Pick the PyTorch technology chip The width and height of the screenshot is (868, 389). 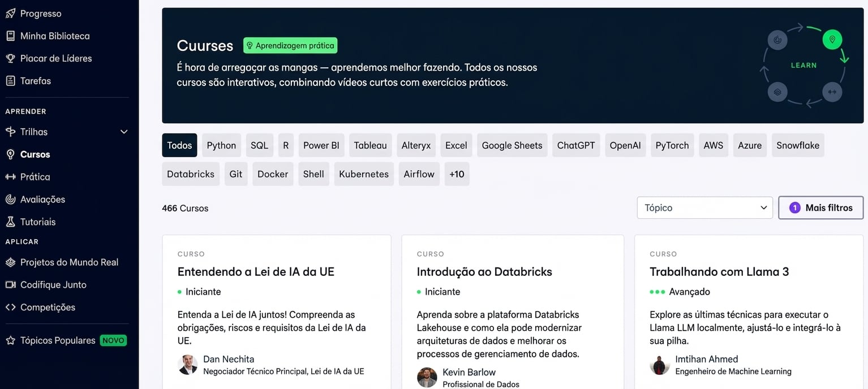click(672, 145)
